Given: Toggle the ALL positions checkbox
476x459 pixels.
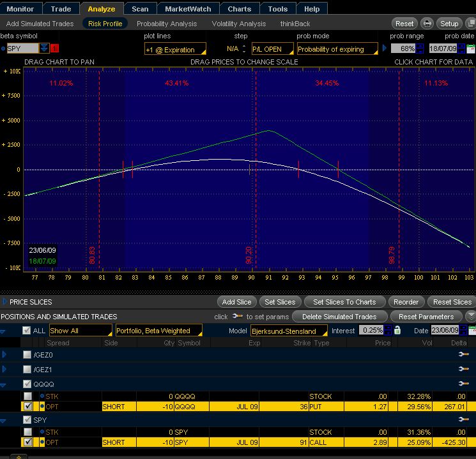Looking at the screenshot, I should pos(26,331).
